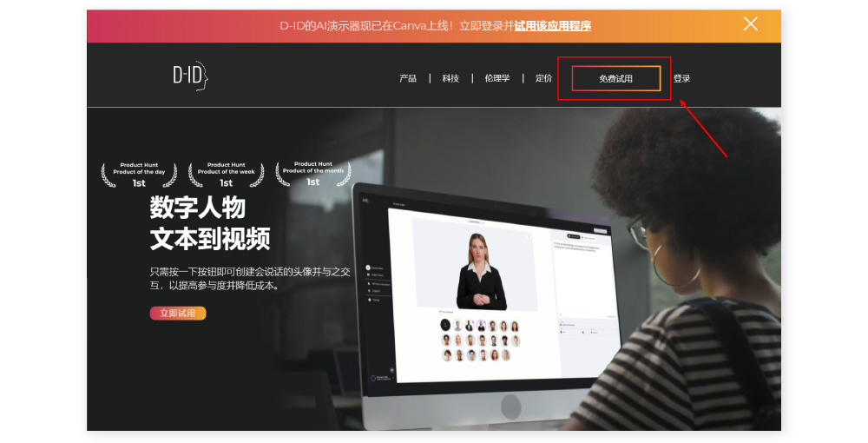Click the D-ID logo
This screenshot has height=443, width=868.
tap(190, 76)
